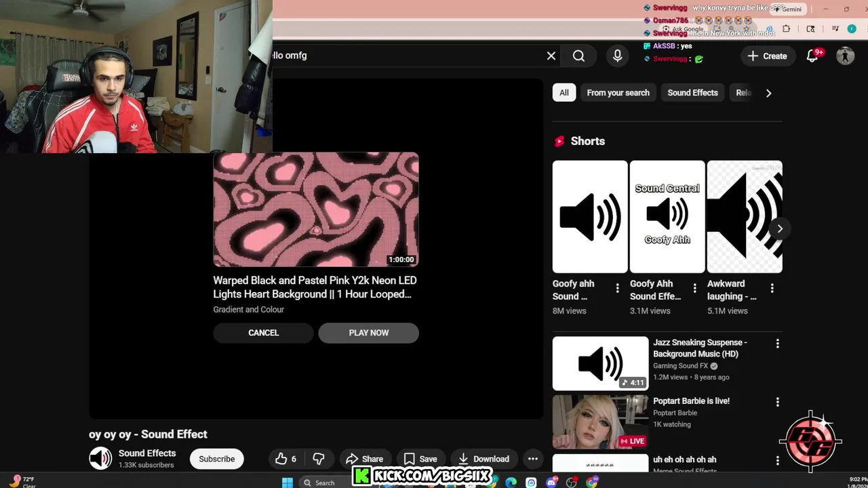Select the Sound Effects filter chip
868x488 pixels.
[x=692, y=93]
